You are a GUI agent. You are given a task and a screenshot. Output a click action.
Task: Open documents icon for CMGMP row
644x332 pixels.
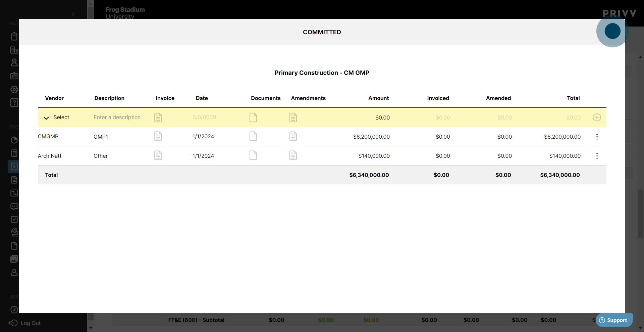[x=253, y=136]
